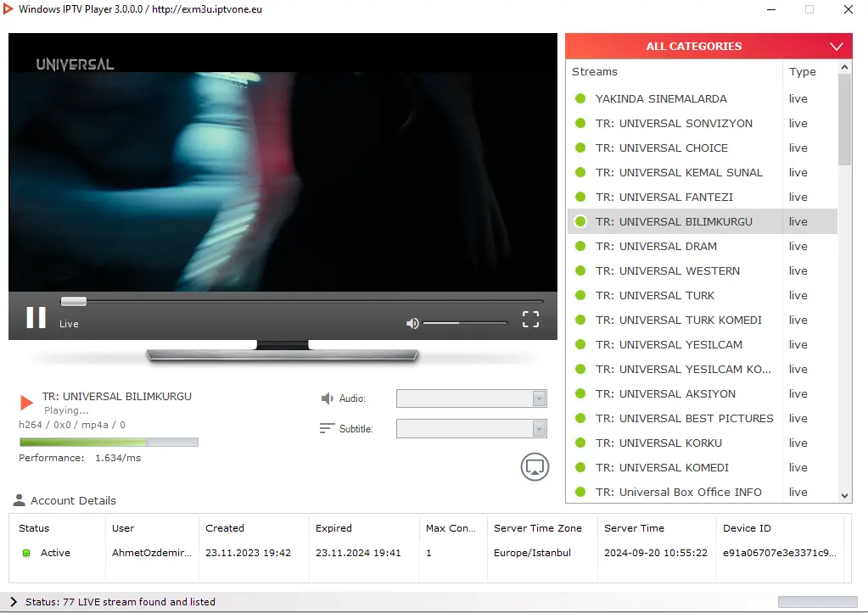Expand the status bar chevron

click(14, 602)
